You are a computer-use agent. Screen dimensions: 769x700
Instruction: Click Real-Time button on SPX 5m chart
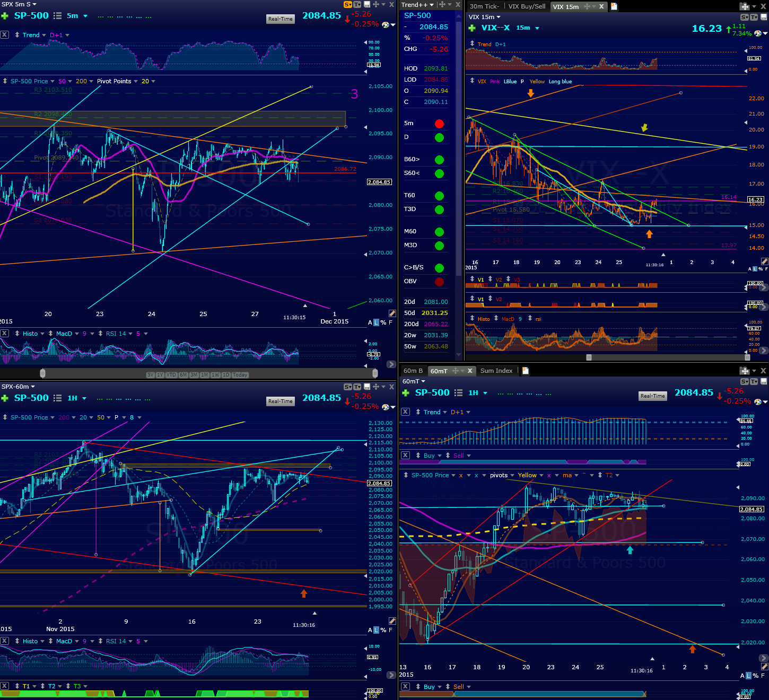point(281,19)
